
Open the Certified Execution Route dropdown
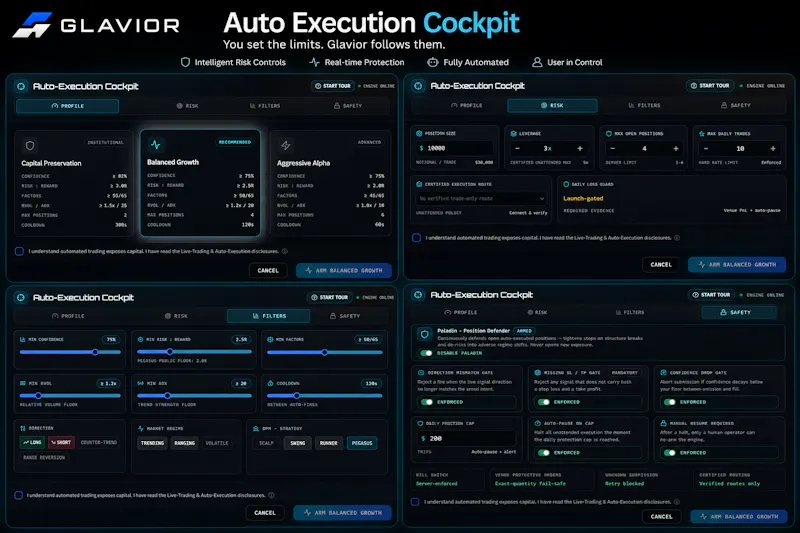click(481, 198)
